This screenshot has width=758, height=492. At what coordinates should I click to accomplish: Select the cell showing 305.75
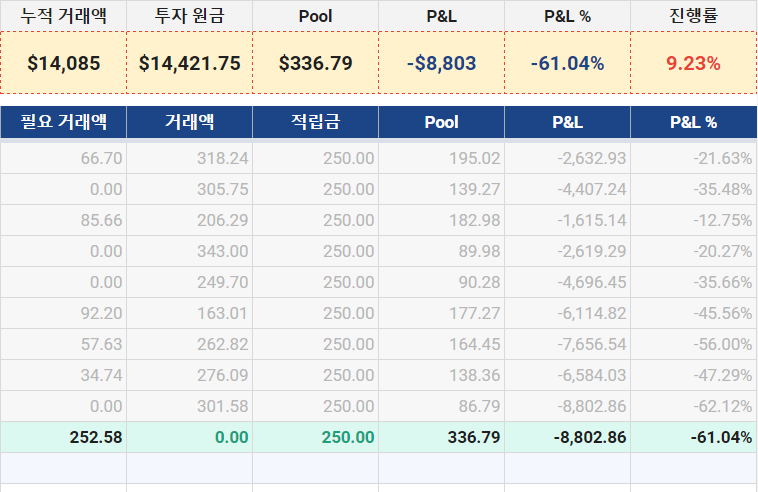coord(190,189)
